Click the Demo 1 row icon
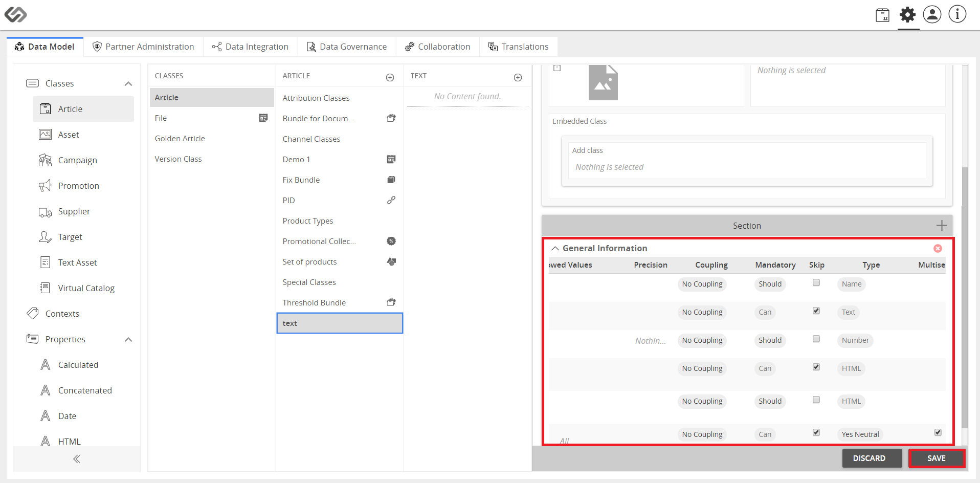This screenshot has height=483, width=980. [391, 159]
